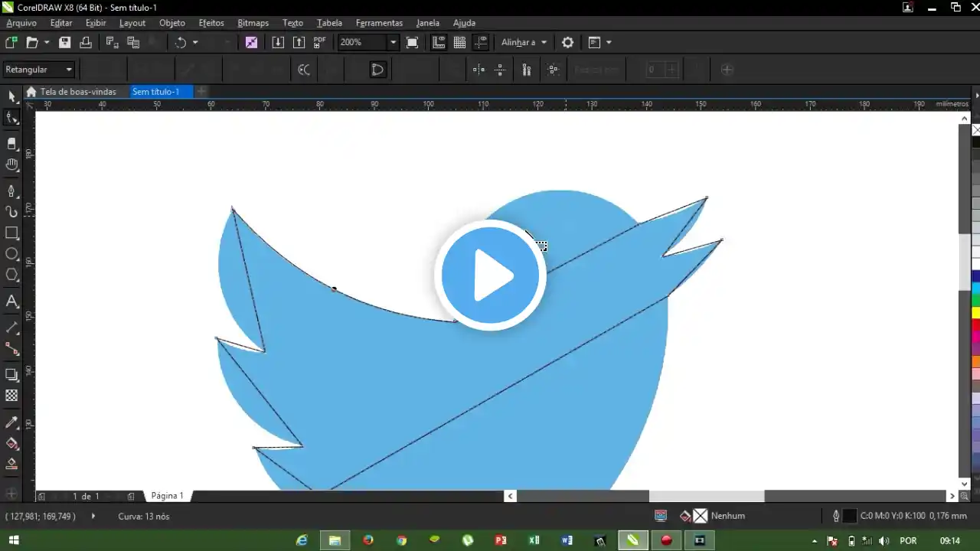
Task: Select the Shape node editing tool
Action: [11, 119]
